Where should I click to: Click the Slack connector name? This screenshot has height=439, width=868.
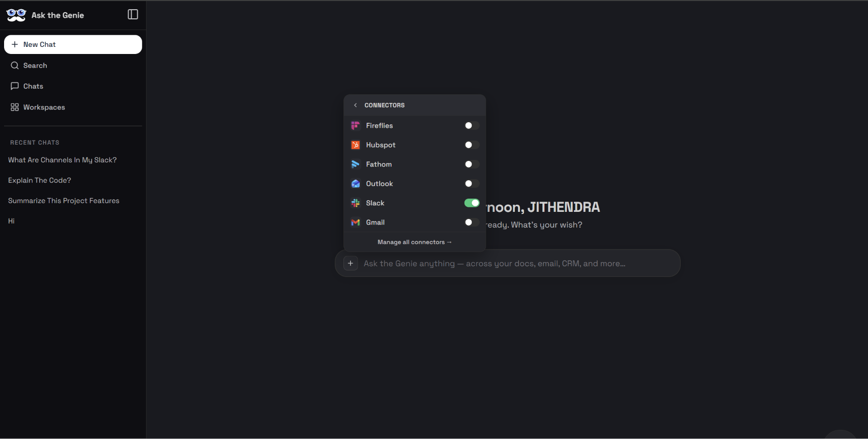point(375,203)
